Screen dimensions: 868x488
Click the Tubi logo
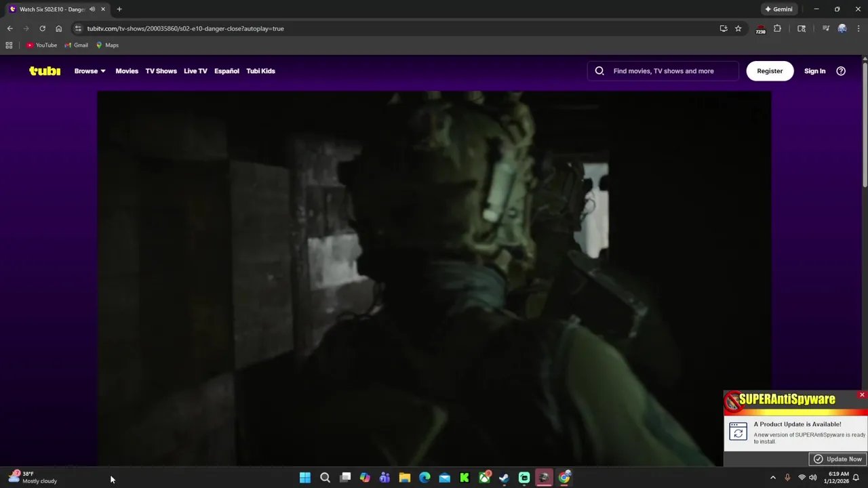pyautogui.click(x=45, y=71)
